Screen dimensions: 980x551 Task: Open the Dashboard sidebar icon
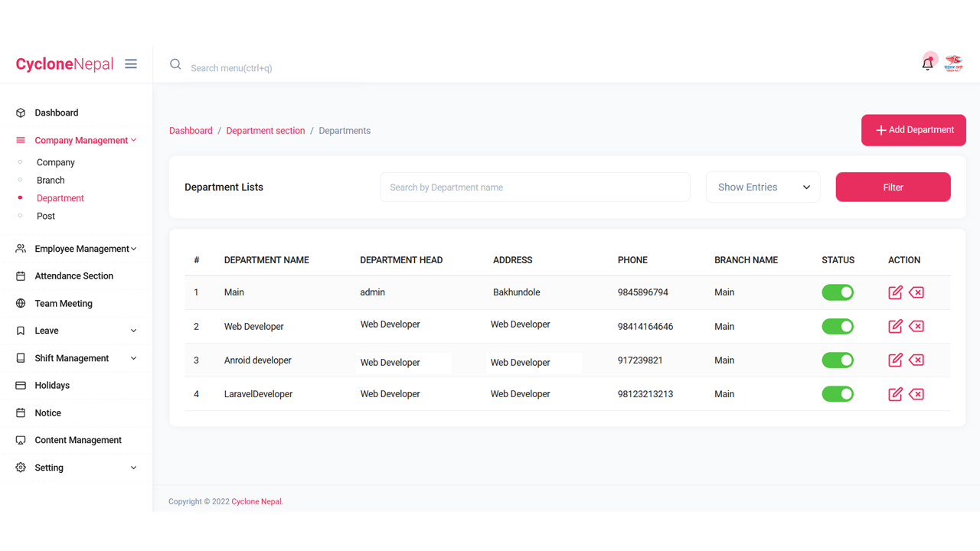(19, 112)
